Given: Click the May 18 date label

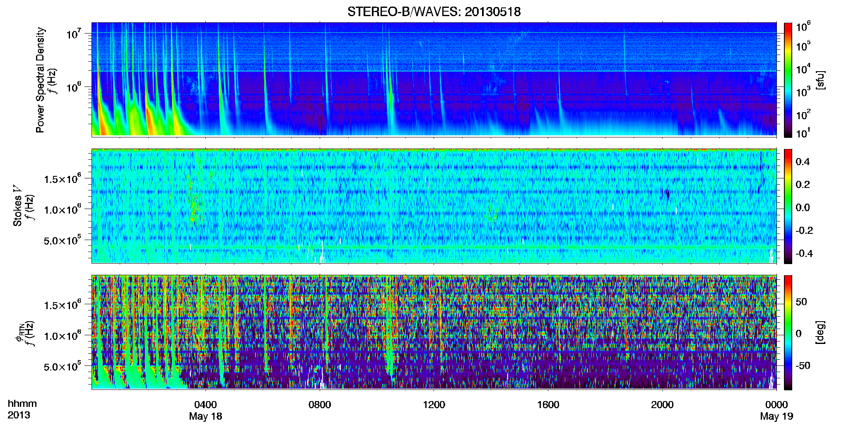Looking at the screenshot, I should (x=205, y=416).
